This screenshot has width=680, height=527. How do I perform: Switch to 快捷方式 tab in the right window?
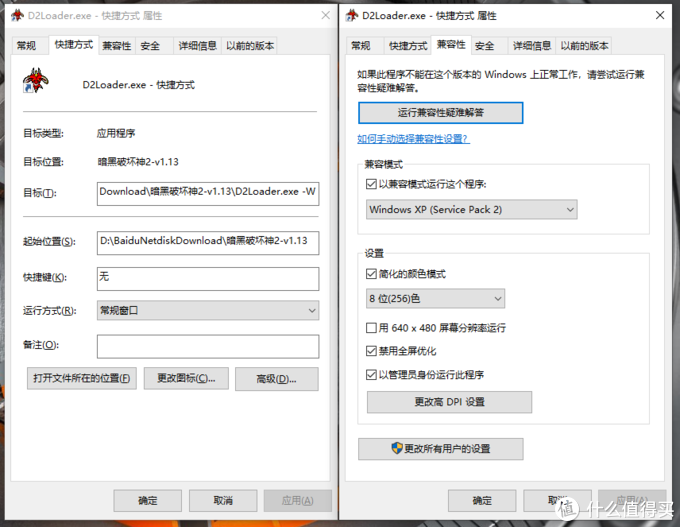coord(408,46)
